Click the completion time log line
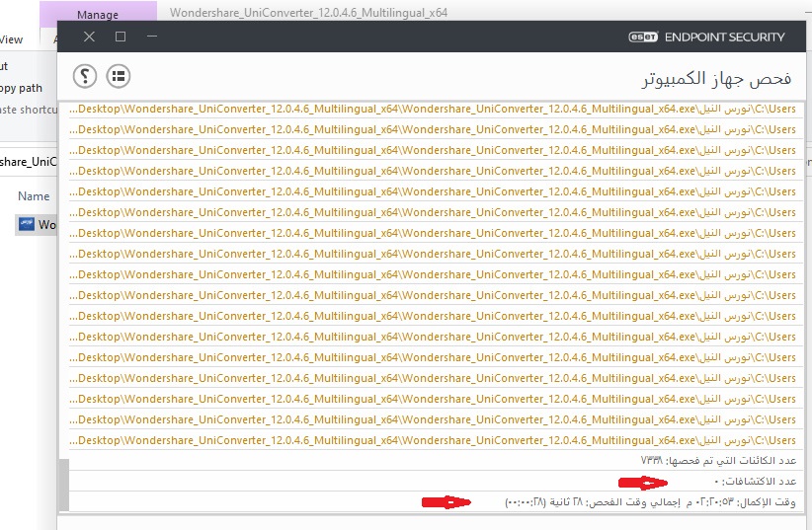Image resolution: width=812 pixels, height=530 pixels. 650,502
